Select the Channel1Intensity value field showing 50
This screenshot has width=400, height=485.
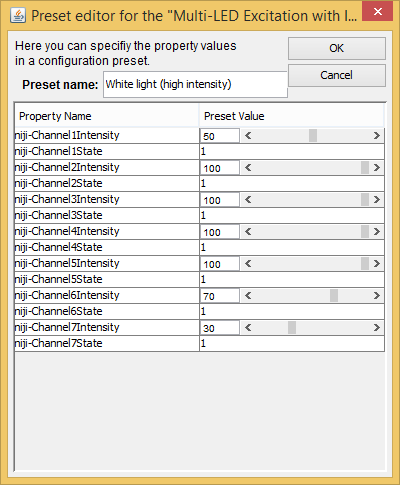pyautogui.click(x=220, y=136)
